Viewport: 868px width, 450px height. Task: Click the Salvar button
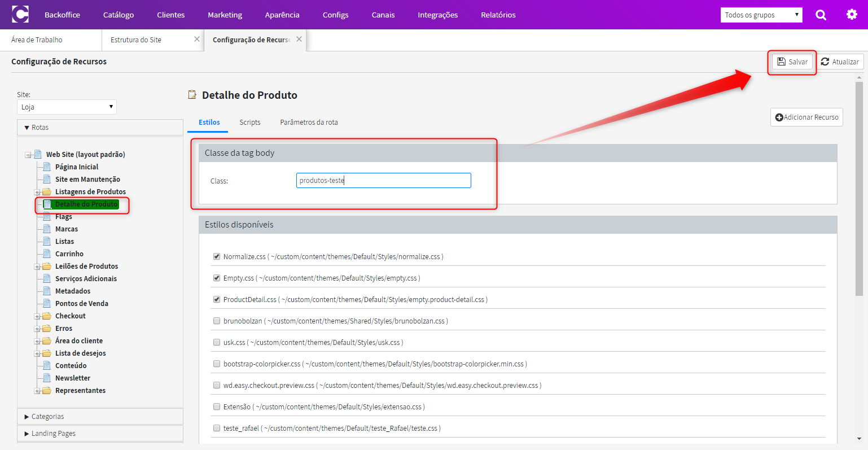click(792, 62)
